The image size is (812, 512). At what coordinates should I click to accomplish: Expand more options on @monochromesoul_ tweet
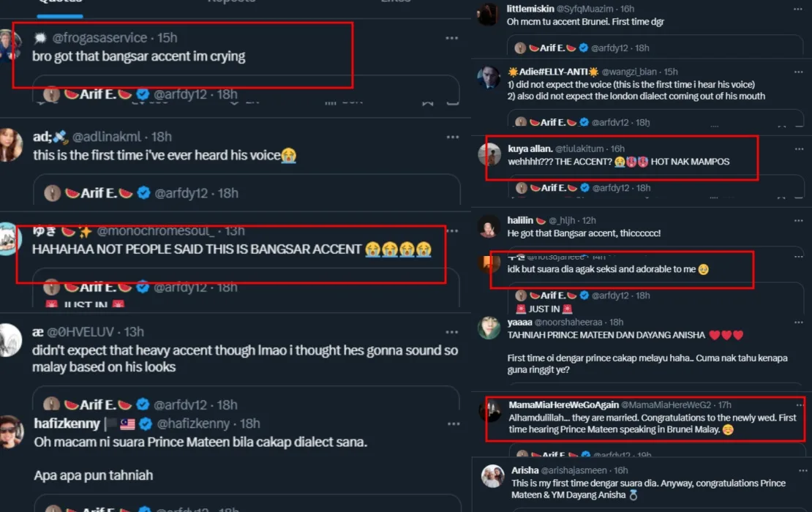tap(453, 231)
